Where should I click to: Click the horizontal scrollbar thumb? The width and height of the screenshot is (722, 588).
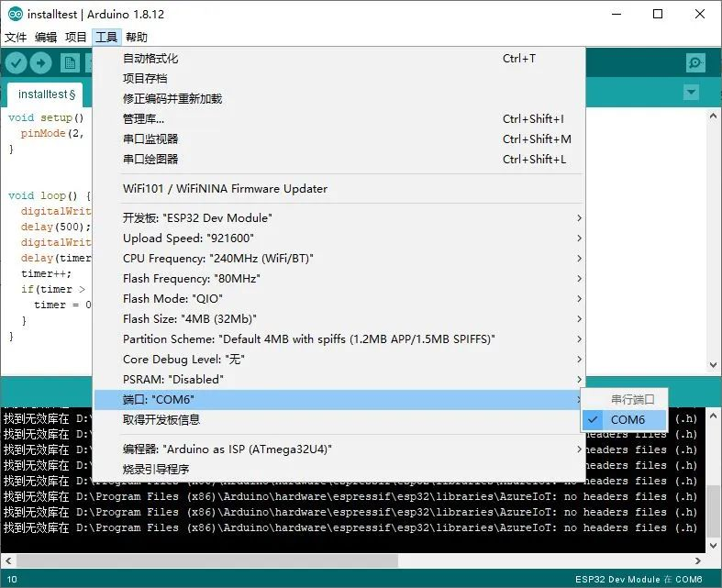(x=207, y=560)
